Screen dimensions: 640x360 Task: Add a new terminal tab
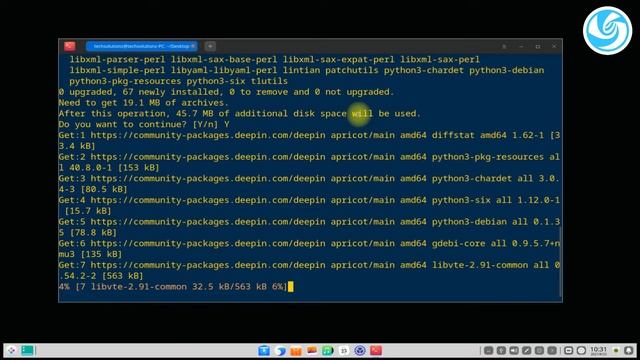(210, 46)
